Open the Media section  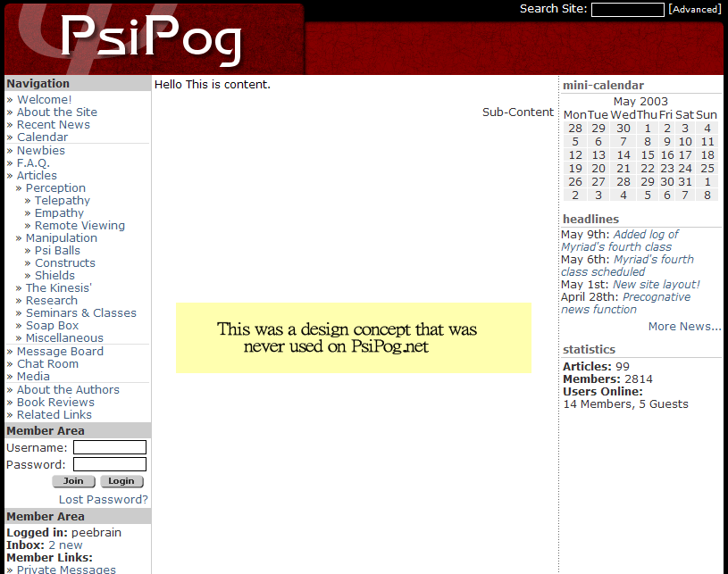33,377
